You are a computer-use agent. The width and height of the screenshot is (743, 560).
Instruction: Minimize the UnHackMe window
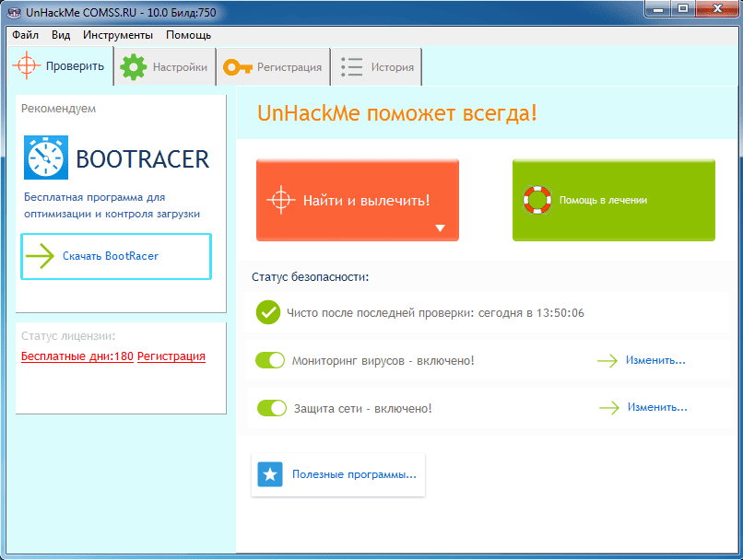(659, 8)
